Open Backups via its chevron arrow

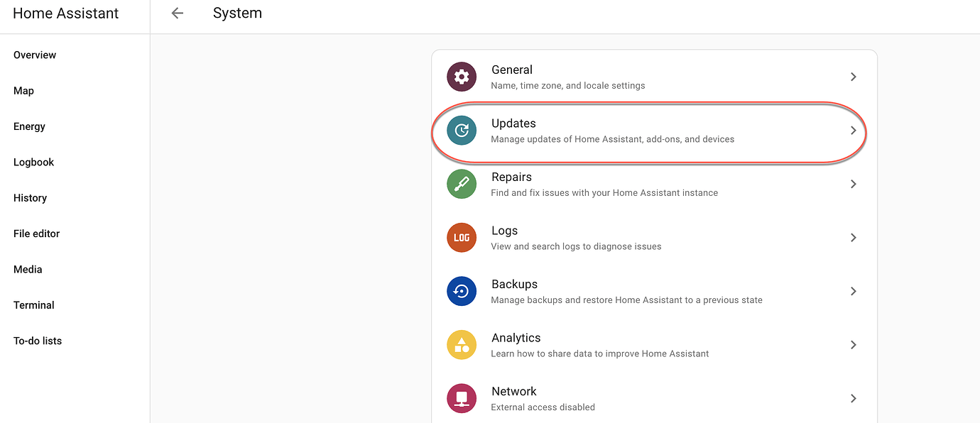853,291
